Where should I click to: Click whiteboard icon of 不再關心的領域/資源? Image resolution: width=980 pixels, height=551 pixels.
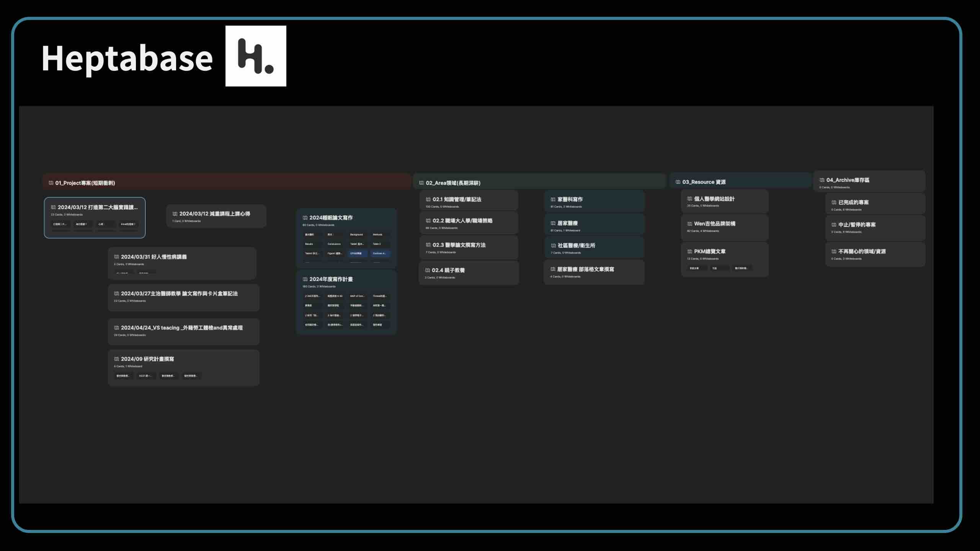click(x=834, y=251)
